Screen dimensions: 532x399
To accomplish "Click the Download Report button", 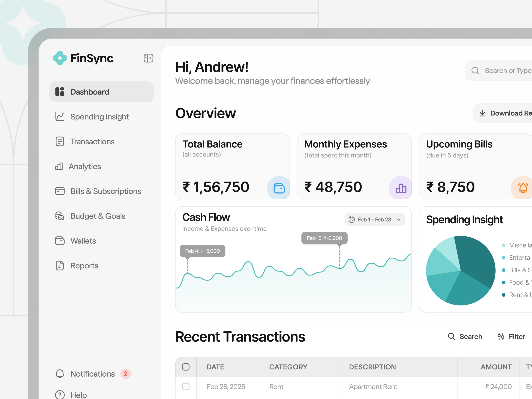I will pyautogui.click(x=503, y=113).
